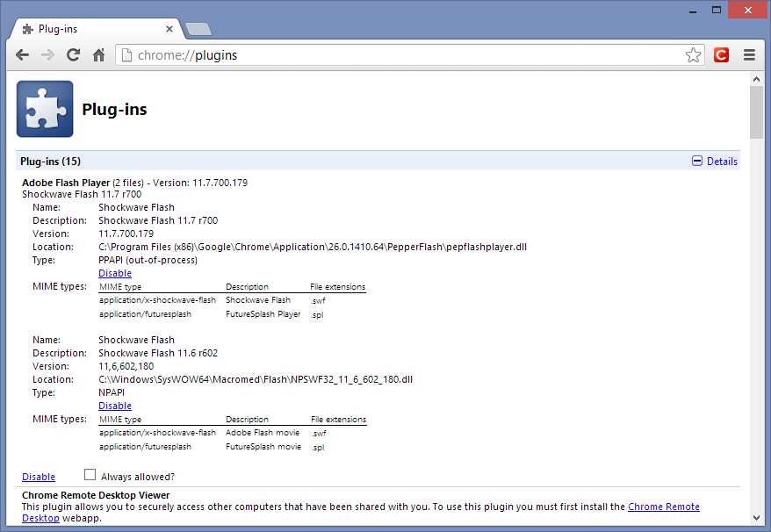The image size is (771, 532).
Task: Open the Chrome menu (three bars)
Action: (x=749, y=55)
